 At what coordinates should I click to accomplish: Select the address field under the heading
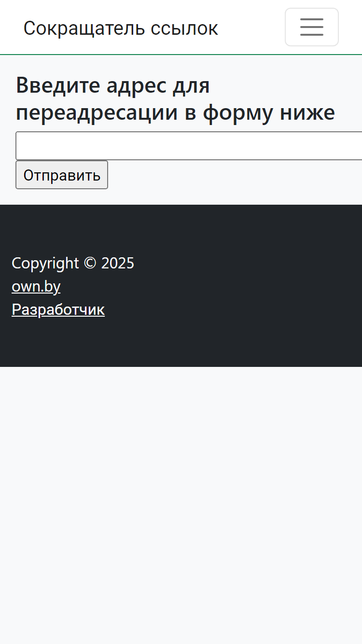coord(189,146)
